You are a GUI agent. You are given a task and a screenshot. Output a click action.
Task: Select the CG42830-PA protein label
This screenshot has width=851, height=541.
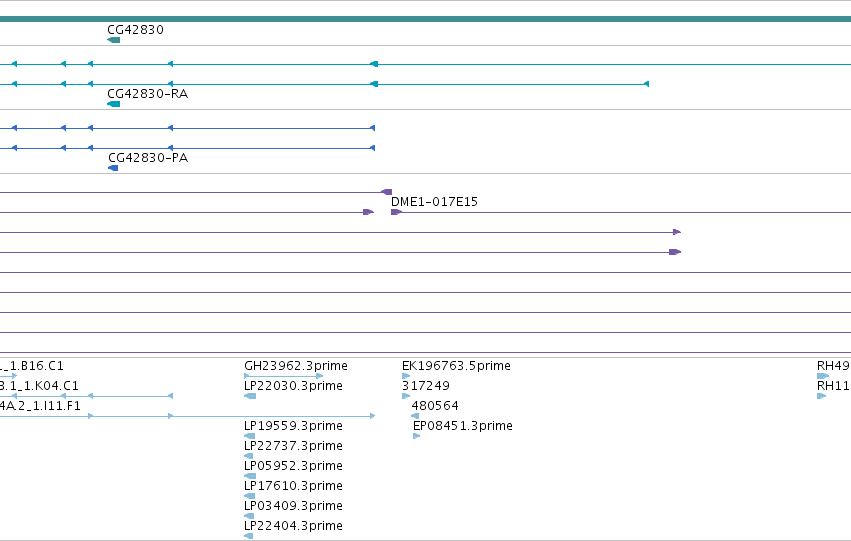point(148,157)
